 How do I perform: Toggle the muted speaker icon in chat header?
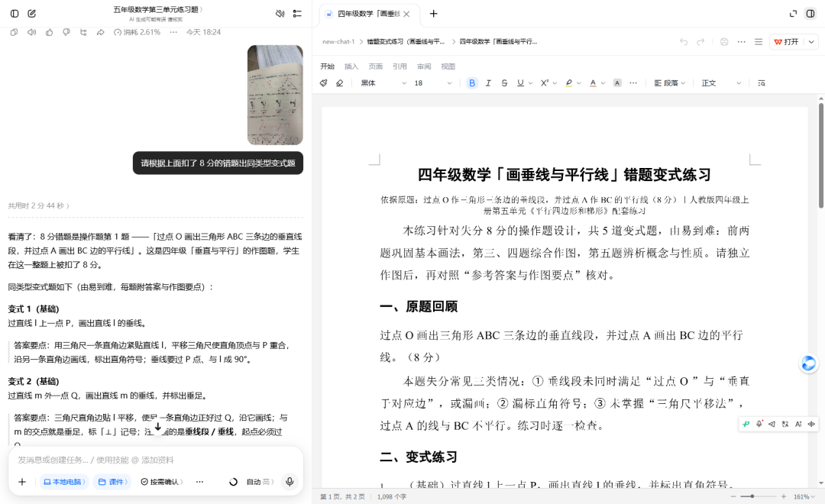pyautogui.click(x=280, y=14)
